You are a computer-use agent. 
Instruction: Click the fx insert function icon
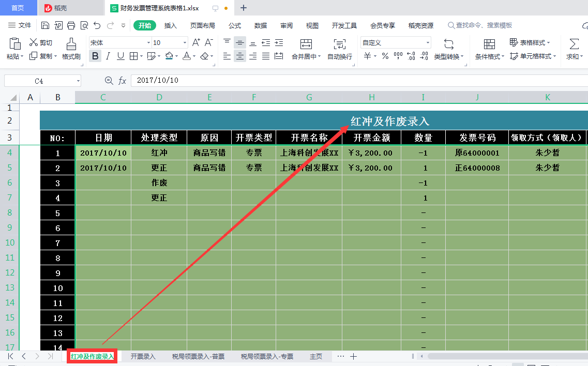pos(122,80)
